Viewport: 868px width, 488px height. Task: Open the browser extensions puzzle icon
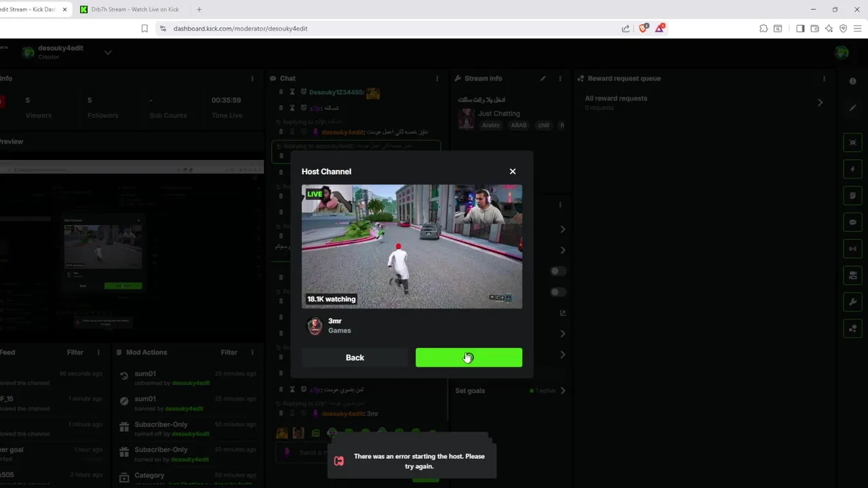pyautogui.click(x=764, y=28)
